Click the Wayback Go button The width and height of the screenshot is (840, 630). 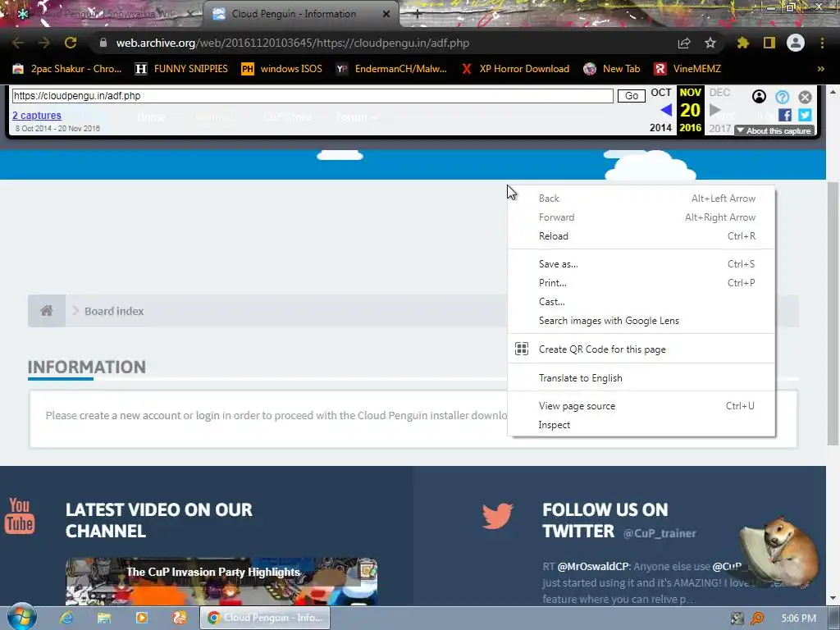point(631,96)
